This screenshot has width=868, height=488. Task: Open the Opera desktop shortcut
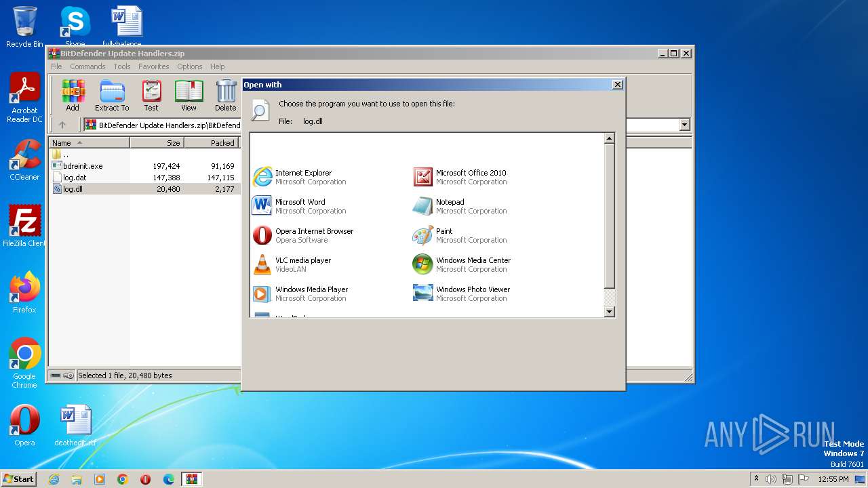click(x=24, y=426)
